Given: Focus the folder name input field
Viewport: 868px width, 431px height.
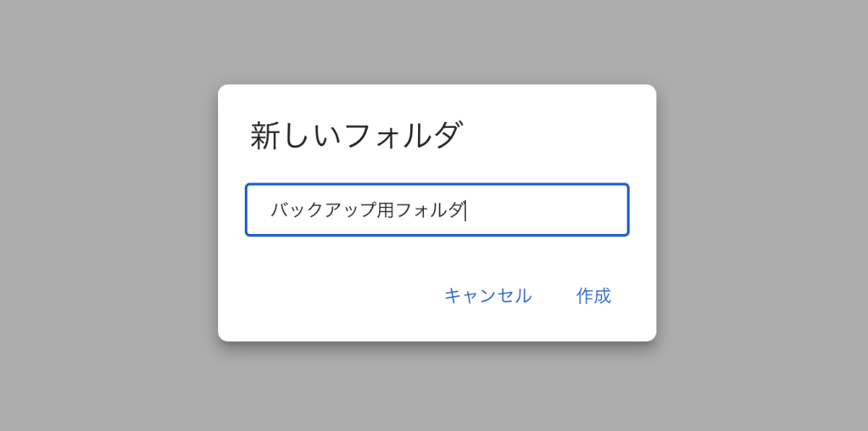Looking at the screenshot, I should click(437, 210).
